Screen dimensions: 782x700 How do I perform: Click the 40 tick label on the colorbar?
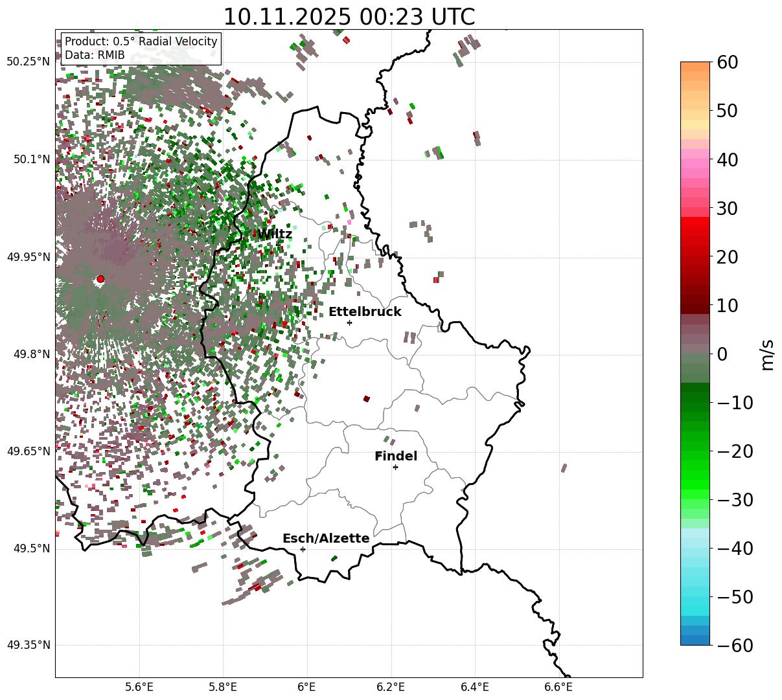726,159
